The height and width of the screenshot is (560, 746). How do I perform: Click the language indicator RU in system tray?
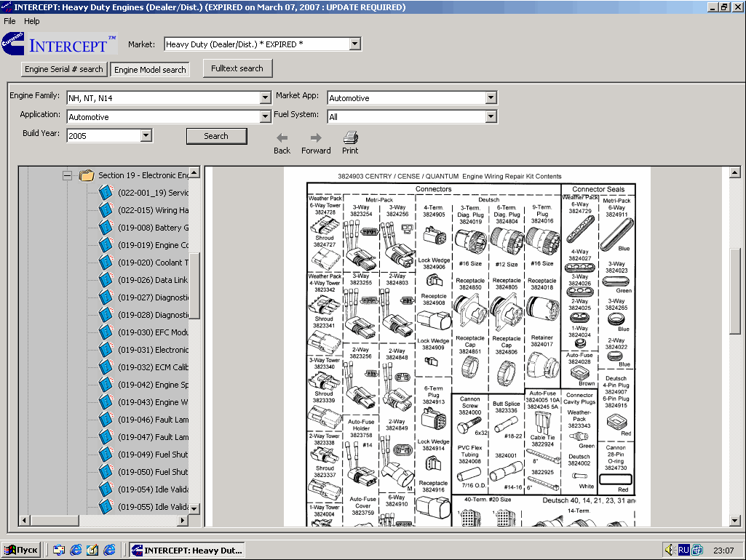683,550
